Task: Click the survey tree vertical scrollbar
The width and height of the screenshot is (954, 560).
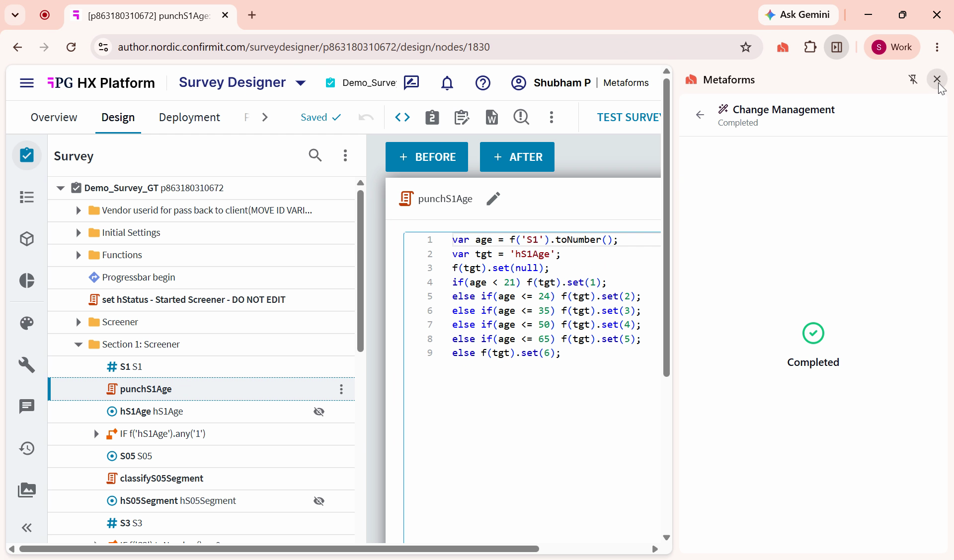Action: click(360, 271)
